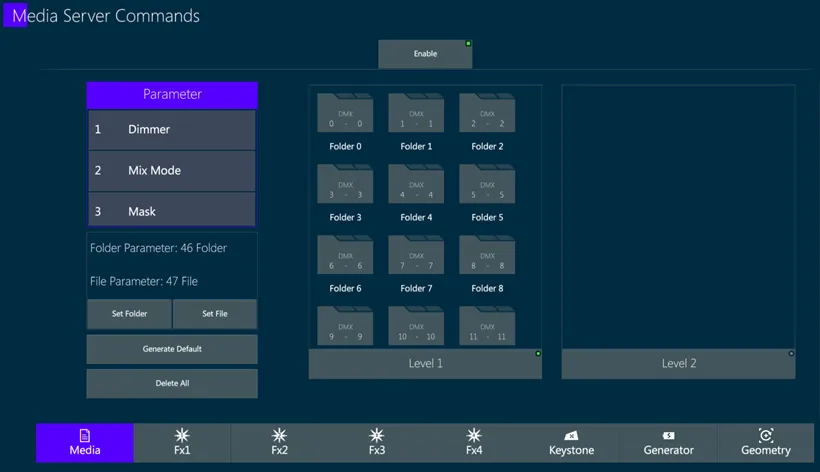
Task: Open the Folder 1 icon
Action: point(416,112)
